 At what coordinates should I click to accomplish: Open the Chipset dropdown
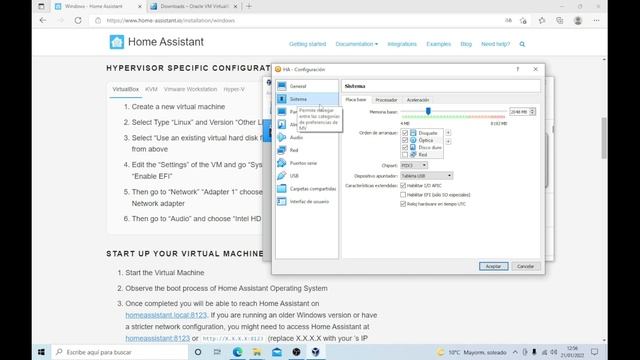tap(414, 165)
